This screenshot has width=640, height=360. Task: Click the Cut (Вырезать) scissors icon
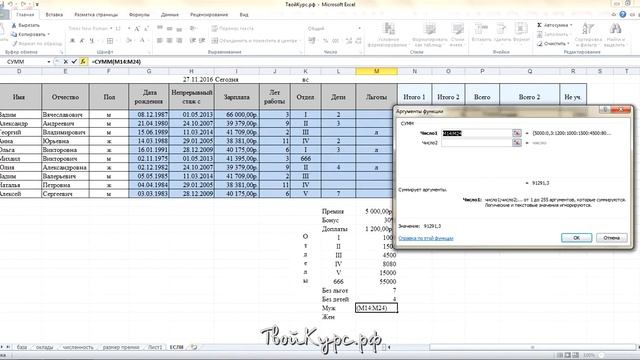(14, 25)
